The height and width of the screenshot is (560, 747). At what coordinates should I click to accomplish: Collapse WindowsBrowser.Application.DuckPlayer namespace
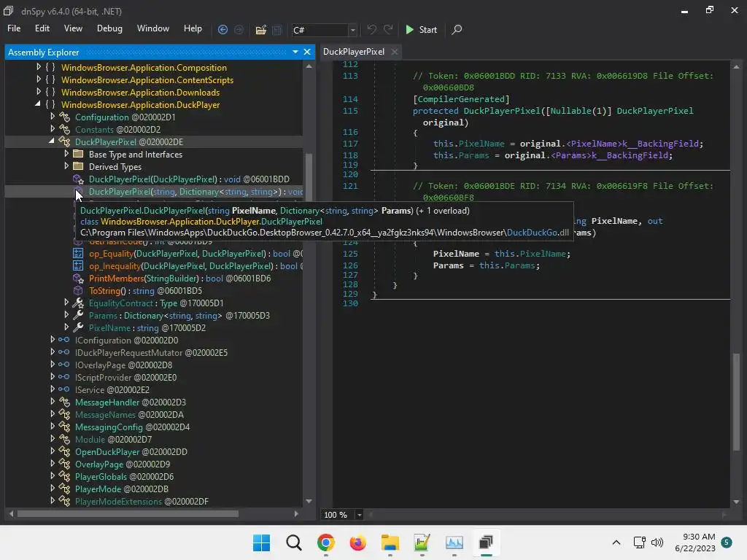38,104
